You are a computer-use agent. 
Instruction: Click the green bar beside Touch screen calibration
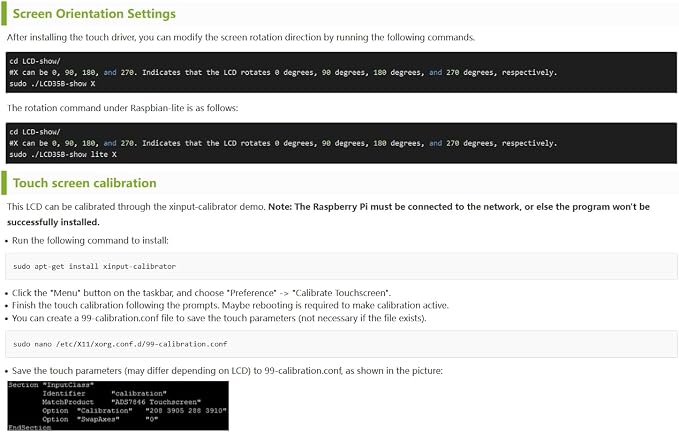4,183
